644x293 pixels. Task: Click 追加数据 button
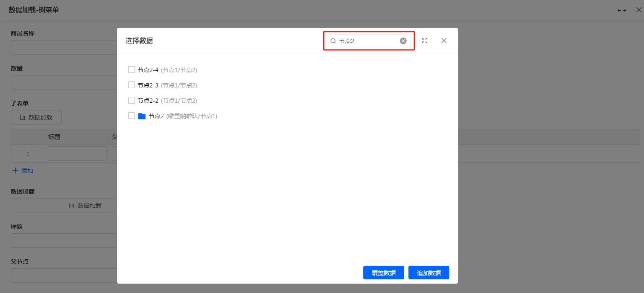(428, 273)
